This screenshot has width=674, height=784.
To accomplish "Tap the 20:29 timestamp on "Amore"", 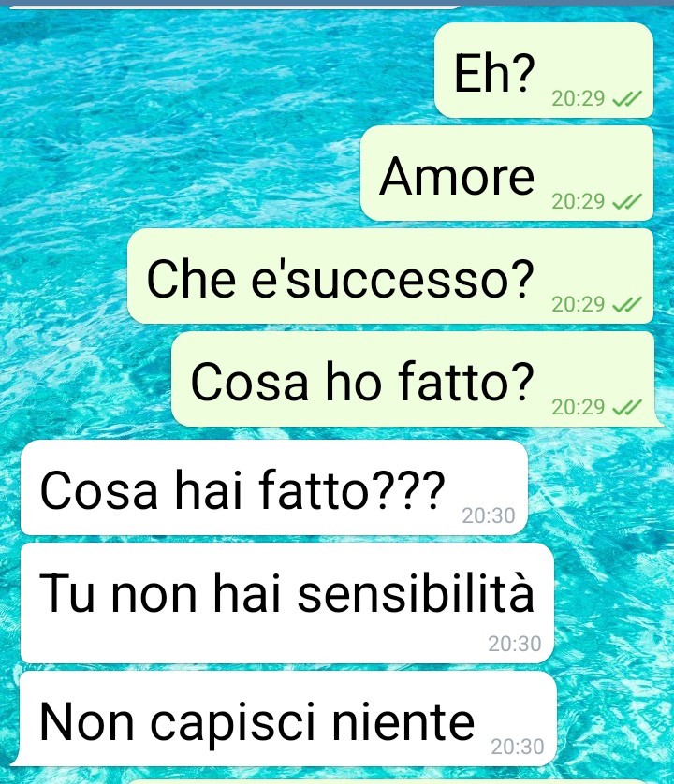I will [x=579, y=202].
